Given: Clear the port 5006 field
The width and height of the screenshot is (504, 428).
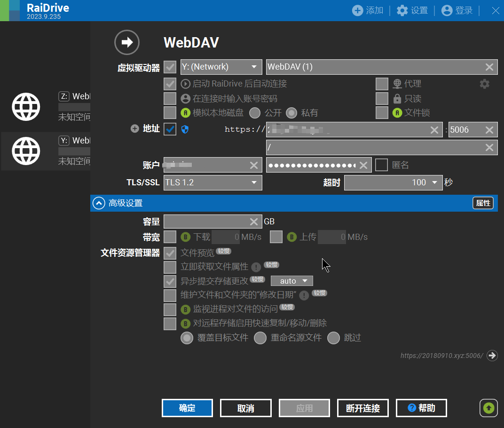Looking at the screenshot, I should pyautogui.click(x=489, y=130).
